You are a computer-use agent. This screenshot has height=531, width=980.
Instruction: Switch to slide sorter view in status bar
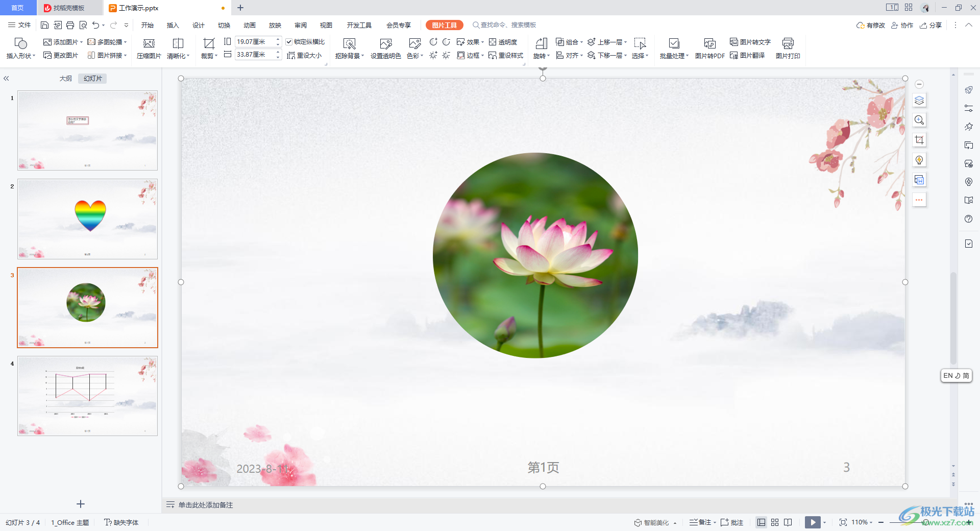click(x=775, y=522)
